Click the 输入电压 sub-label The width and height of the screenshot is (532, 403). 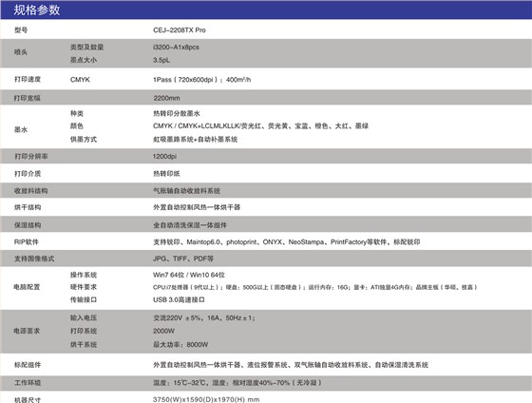tap(84, 318)
